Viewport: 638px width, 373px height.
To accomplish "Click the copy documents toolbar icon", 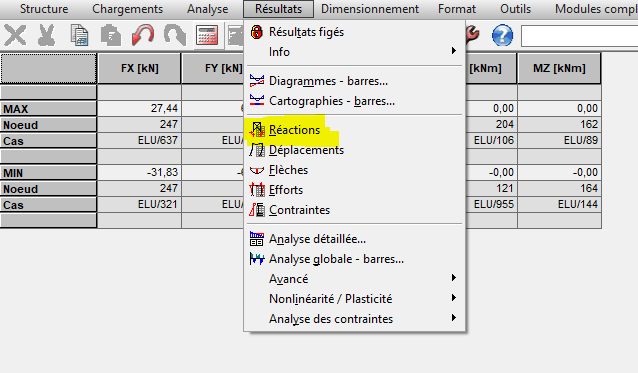I will pyautogui.click(x=79, y=35).
